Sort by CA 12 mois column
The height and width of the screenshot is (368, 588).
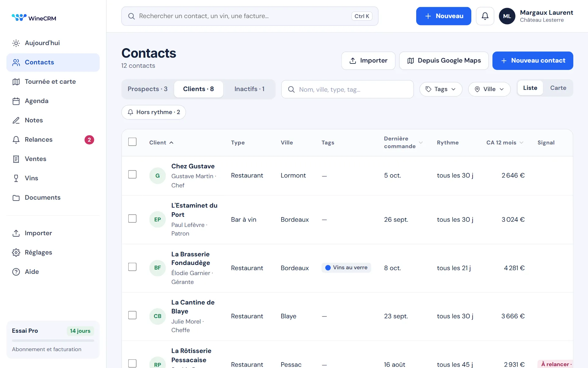[505, 143]
